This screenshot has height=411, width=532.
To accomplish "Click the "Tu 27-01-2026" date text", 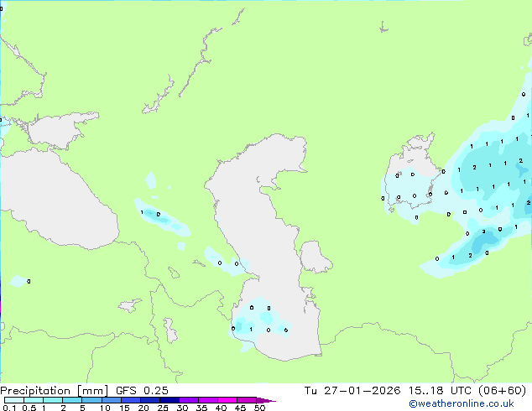I will [352, 391].
